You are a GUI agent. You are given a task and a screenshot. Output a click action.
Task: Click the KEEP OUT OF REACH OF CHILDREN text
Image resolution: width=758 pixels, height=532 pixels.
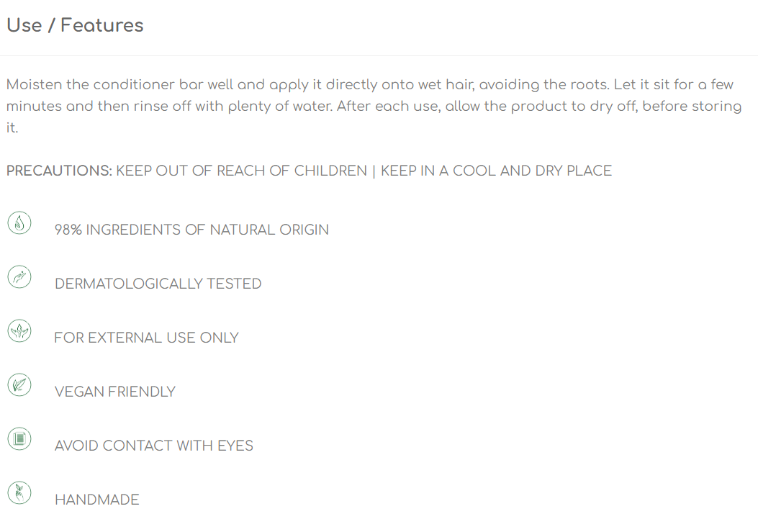[241, 171]
